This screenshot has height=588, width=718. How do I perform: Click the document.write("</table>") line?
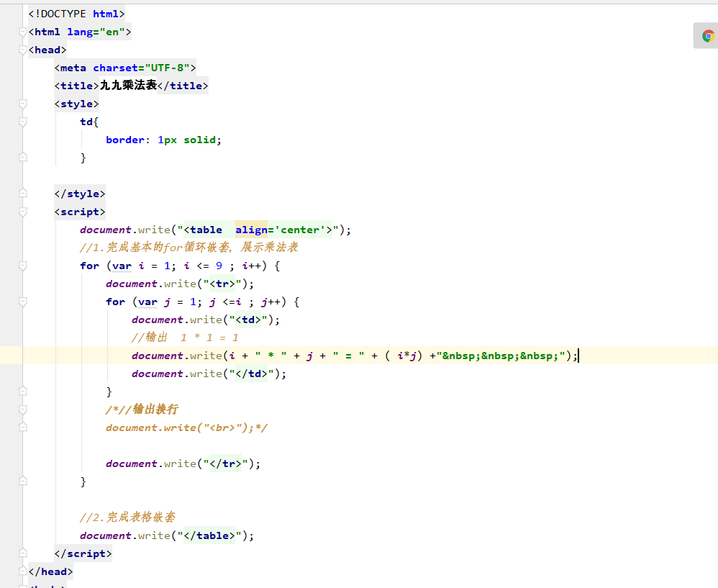[167, 535]
